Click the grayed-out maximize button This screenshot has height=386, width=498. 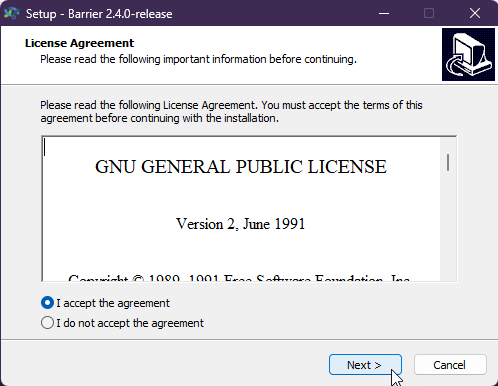click(x=429, y=13)
